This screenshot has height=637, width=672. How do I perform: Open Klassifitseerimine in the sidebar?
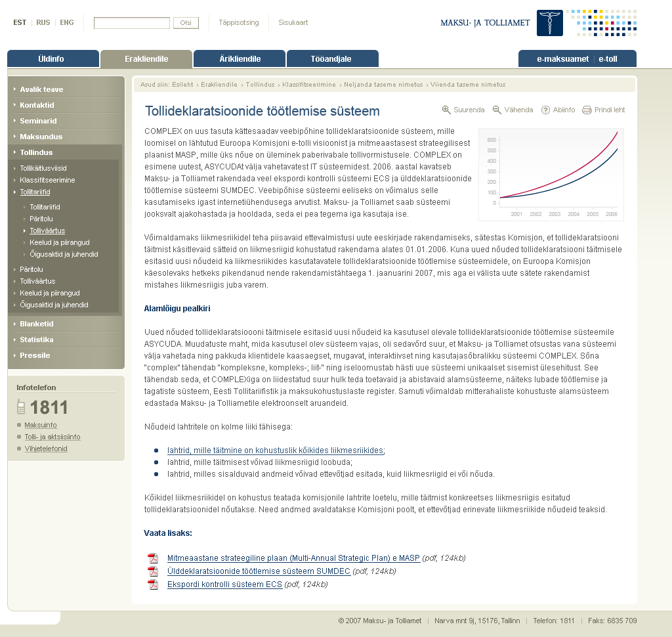tap(47, 180)
